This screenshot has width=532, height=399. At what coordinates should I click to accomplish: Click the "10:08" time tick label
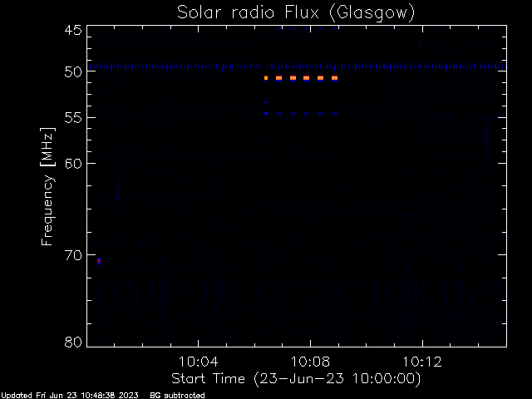tap(310, 362)
